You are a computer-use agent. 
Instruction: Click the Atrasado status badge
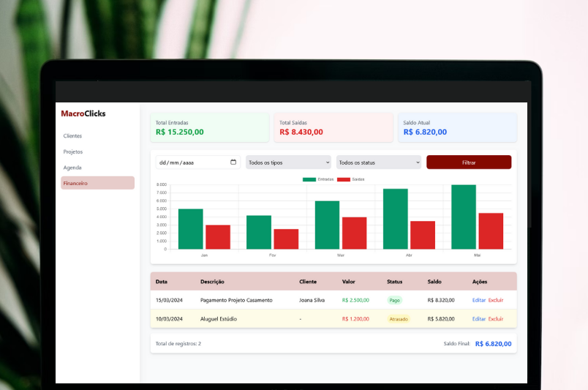click(x=399, y=319)
